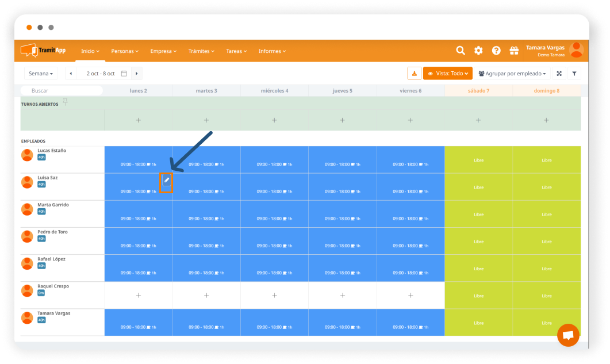Click the download schedule icon button

coord(414,74)
